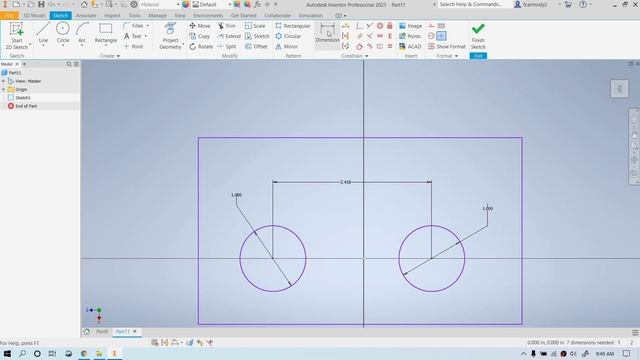Apply the Fix lock constraint
Image resolution: width=640 pixels, height=360 pixels.
(x=390, y=26)
